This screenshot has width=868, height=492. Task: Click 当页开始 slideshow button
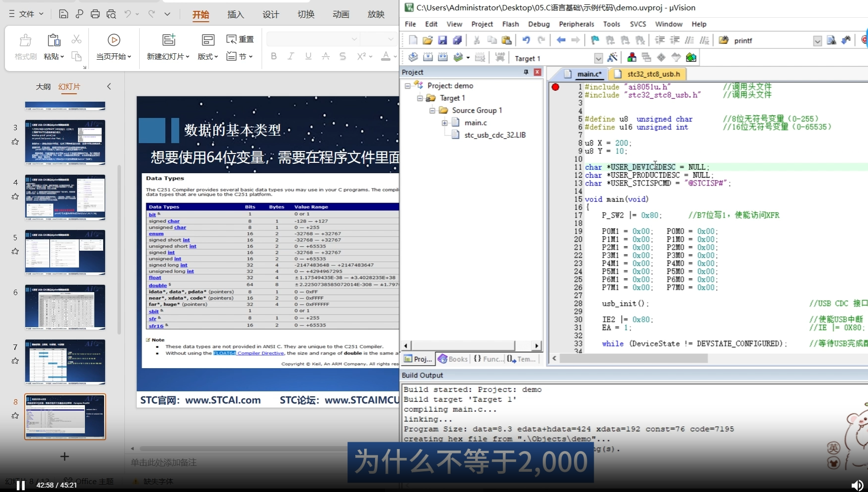113,48
